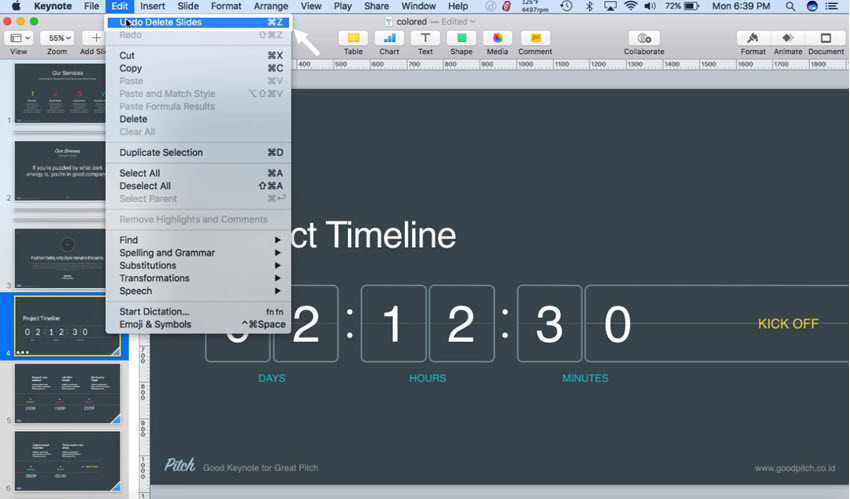The image size is (850, 499).
Task: Click the volume icon in menu bar
Action: coord(649,6)
